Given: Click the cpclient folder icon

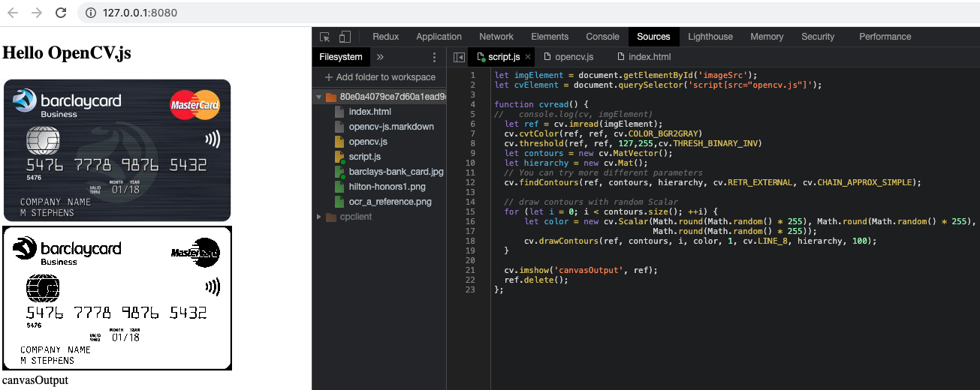Looking at the screenshot, I should pos(330,217).
